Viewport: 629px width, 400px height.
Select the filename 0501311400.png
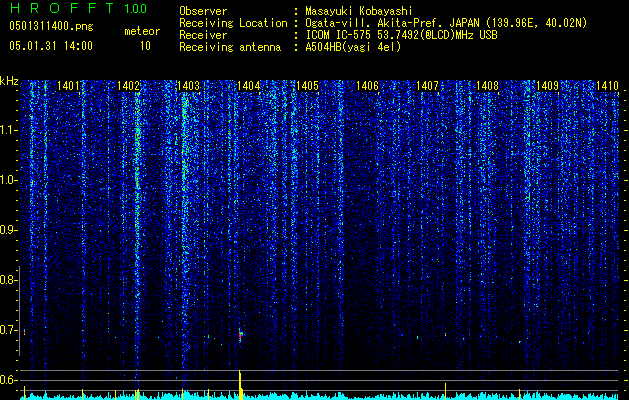click(51, 27)
